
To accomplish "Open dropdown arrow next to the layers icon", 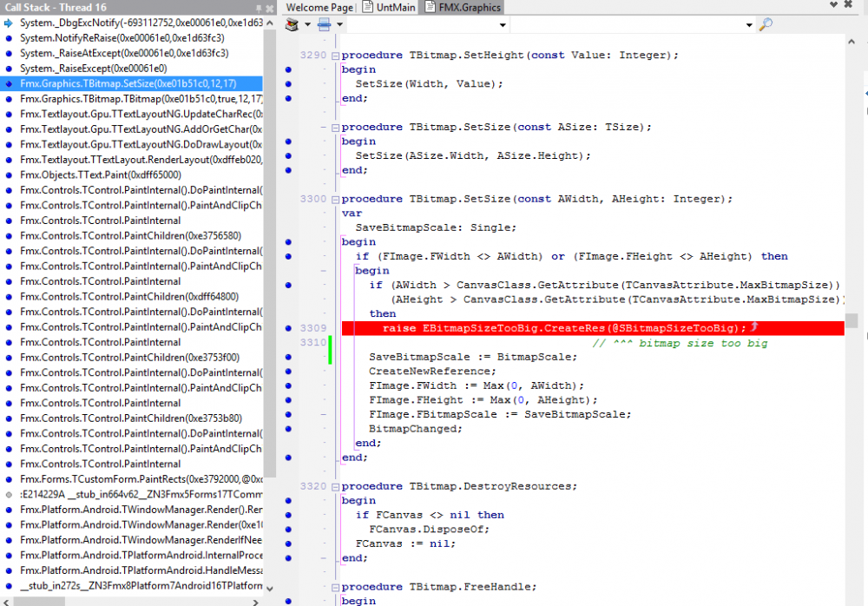I will [307, 24].
